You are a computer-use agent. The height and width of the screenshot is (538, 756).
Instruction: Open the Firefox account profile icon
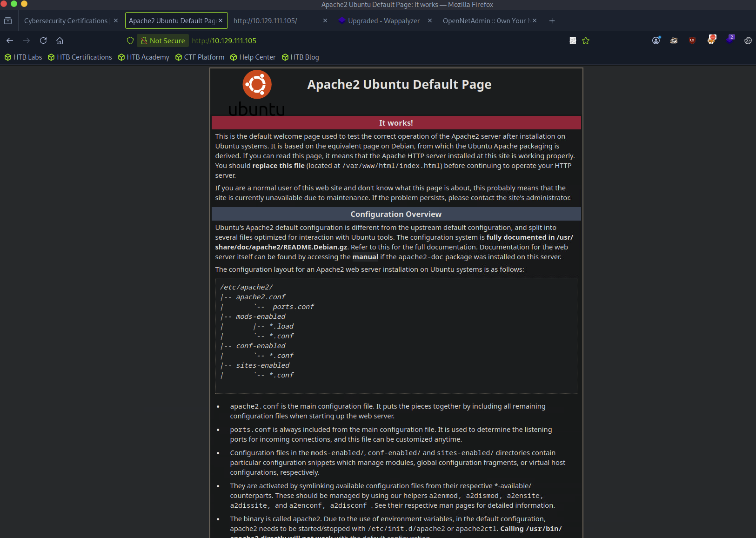coord(656,40)
